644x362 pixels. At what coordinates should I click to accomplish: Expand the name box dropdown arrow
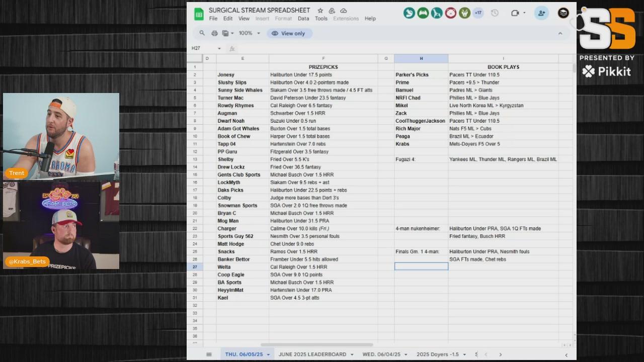[219, 49]
